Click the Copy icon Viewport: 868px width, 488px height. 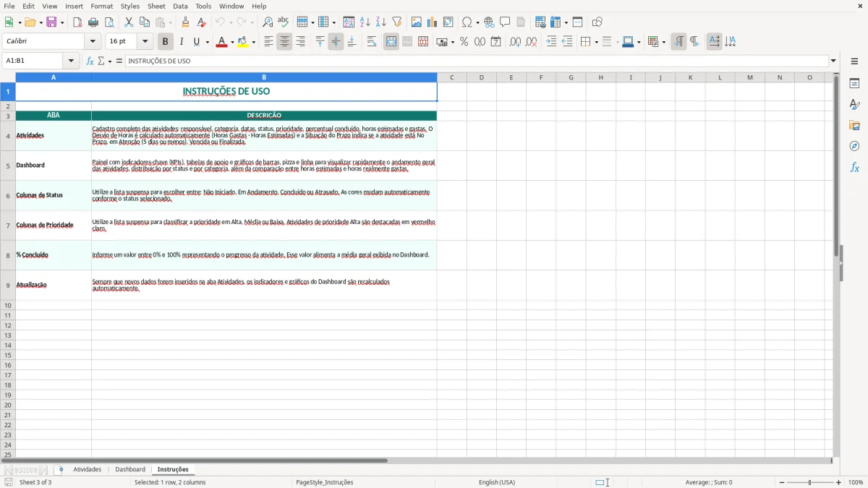(145, 22)
